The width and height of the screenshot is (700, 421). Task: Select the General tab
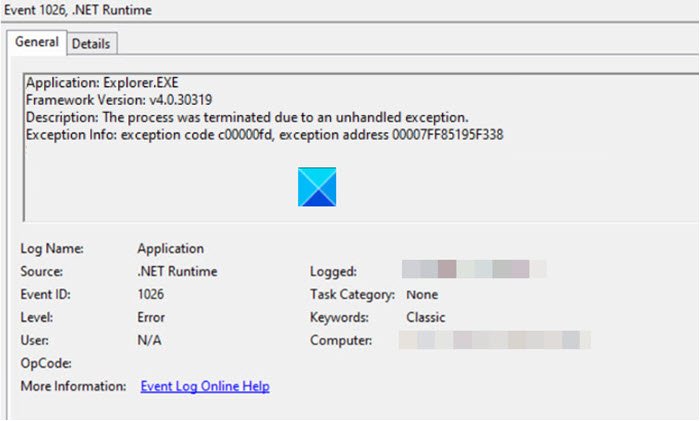click(37, 42)
